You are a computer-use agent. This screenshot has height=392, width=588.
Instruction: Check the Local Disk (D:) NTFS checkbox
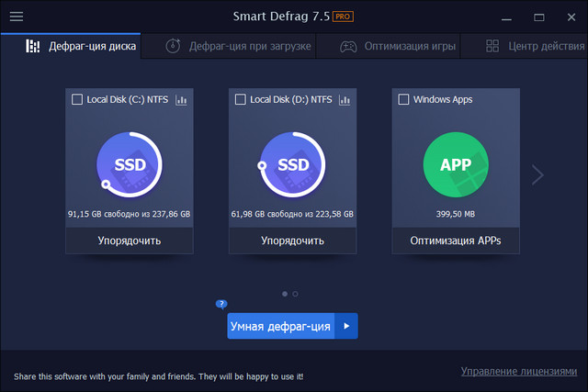pos(241,99)
